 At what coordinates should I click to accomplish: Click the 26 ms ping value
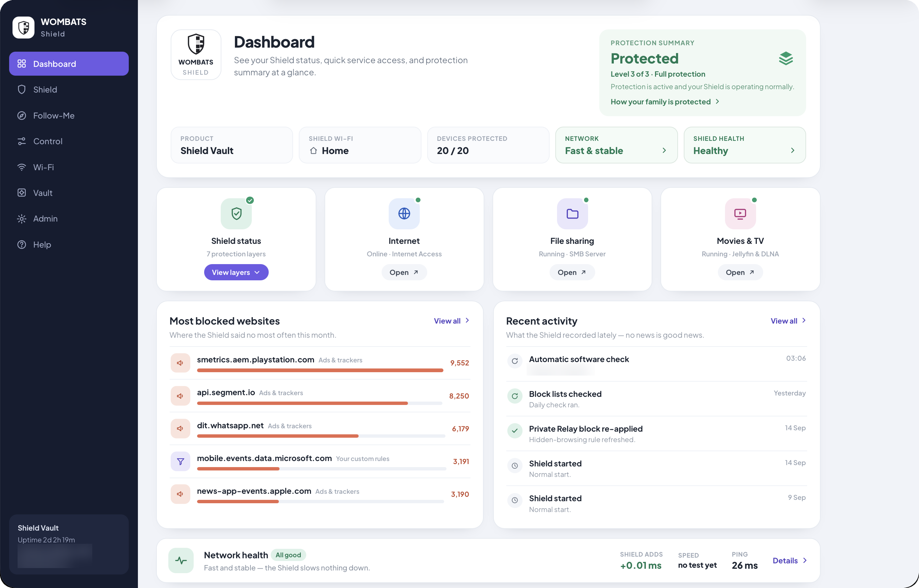point(744,565)
